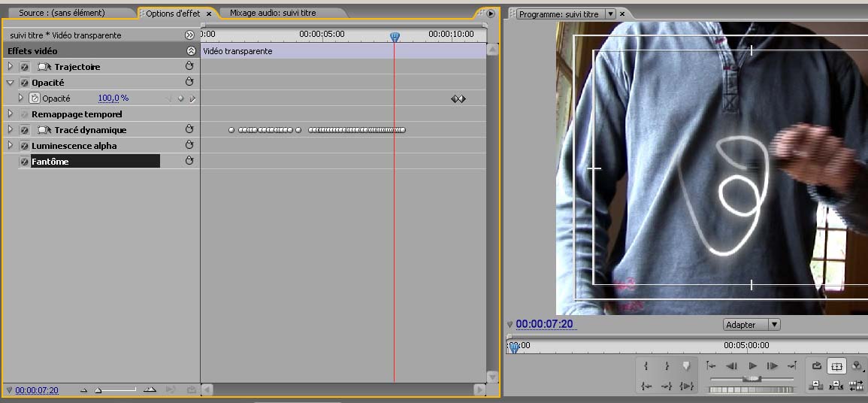
Task: Disable the Luminescence alpha effect
Action: pos(24,146)
